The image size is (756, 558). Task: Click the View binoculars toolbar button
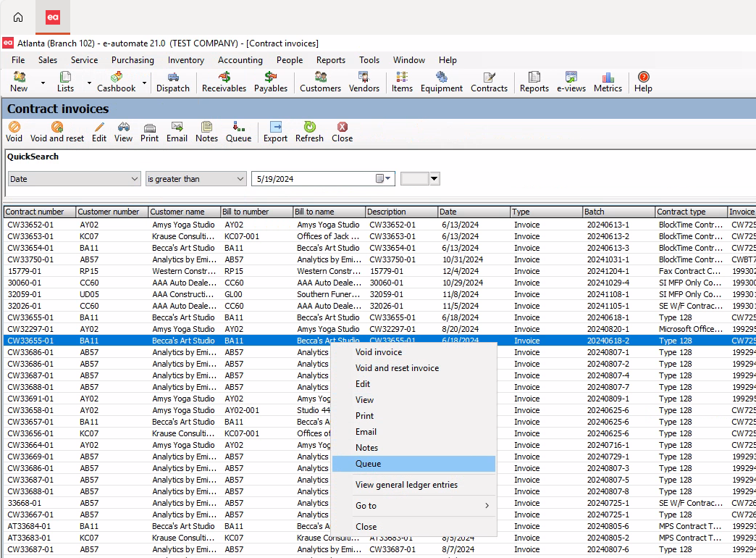123,132
